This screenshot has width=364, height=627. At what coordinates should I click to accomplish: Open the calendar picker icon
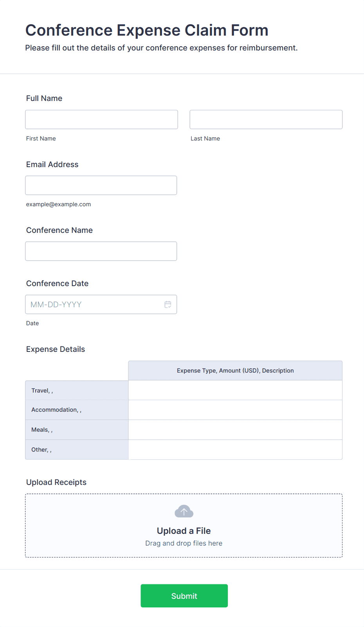pos(168,304)
